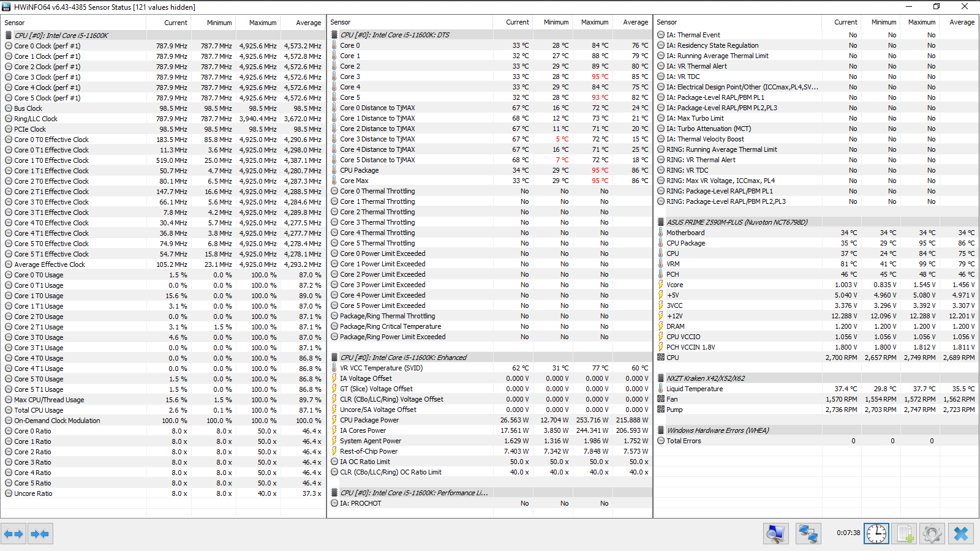Click the thermometer icon beside Liquid Temperature
Image resolution: width=980 pixels, height=551 pixels.
pyautogui.click(x=661, y=389)
